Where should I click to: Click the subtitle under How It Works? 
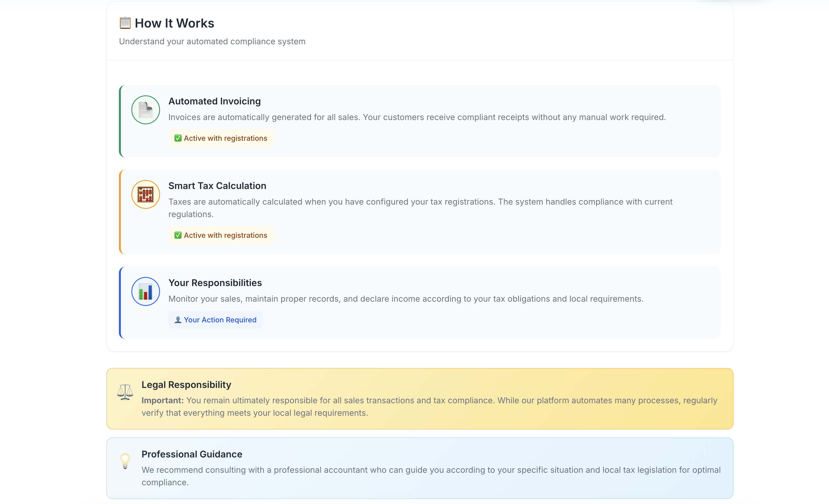point(212,41)
